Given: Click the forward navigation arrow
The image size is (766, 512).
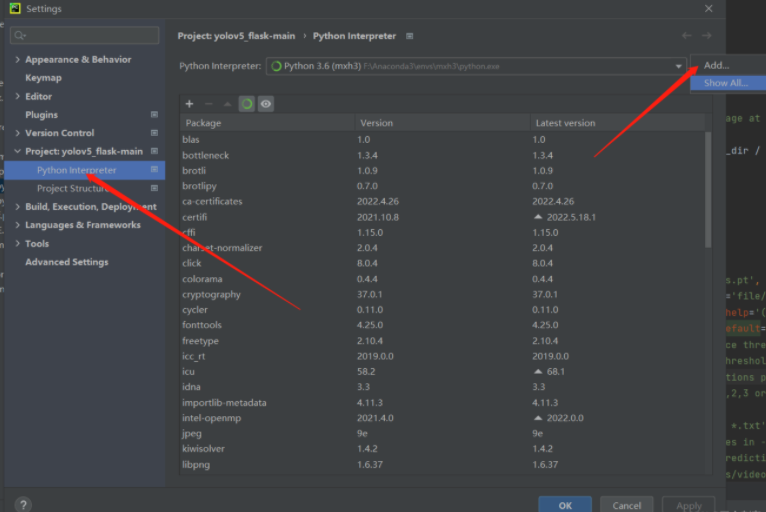Looking at the screenshot, I should click(x=706, y=36).
